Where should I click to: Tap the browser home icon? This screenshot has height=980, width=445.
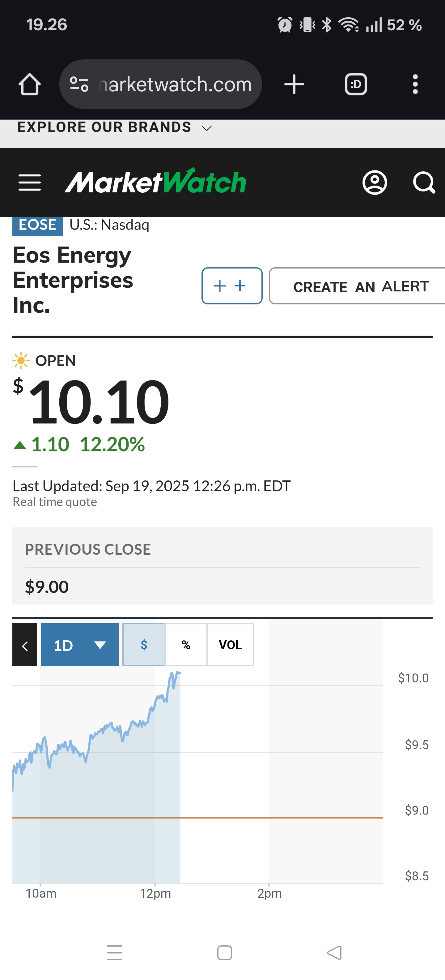pos(30,84)
